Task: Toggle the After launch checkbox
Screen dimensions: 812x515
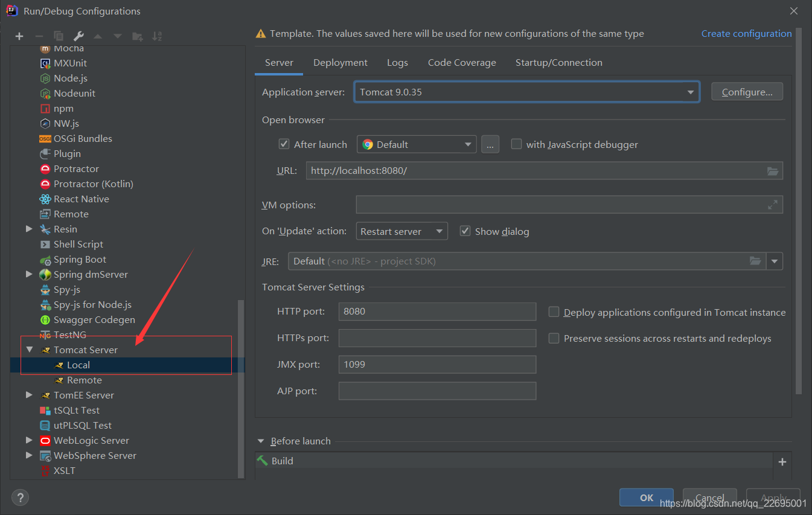Action: point(284,144)
